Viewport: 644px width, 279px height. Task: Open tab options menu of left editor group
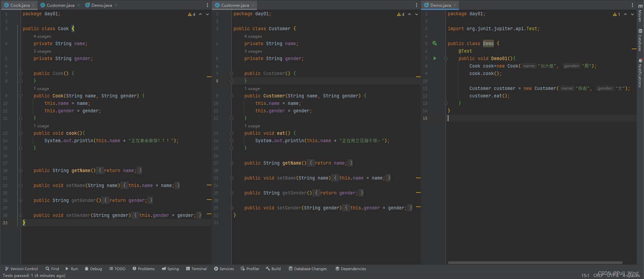(x=207, y=5)
